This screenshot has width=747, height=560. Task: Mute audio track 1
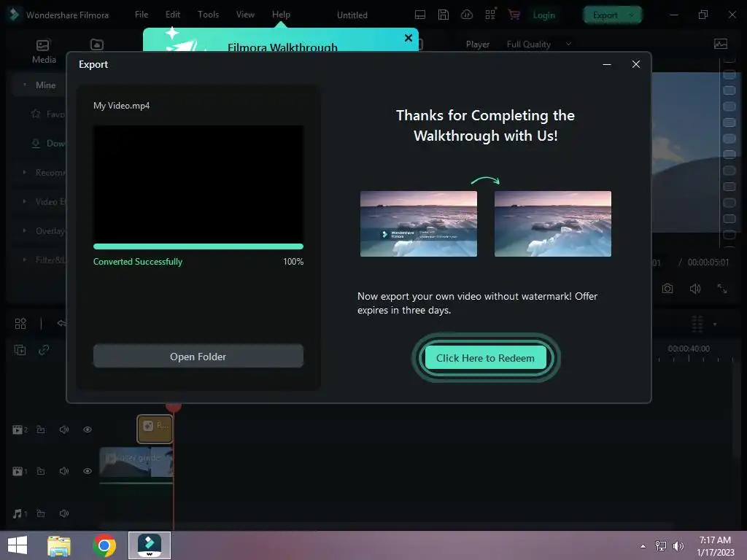pyautogui.click(x=64, y=513)
